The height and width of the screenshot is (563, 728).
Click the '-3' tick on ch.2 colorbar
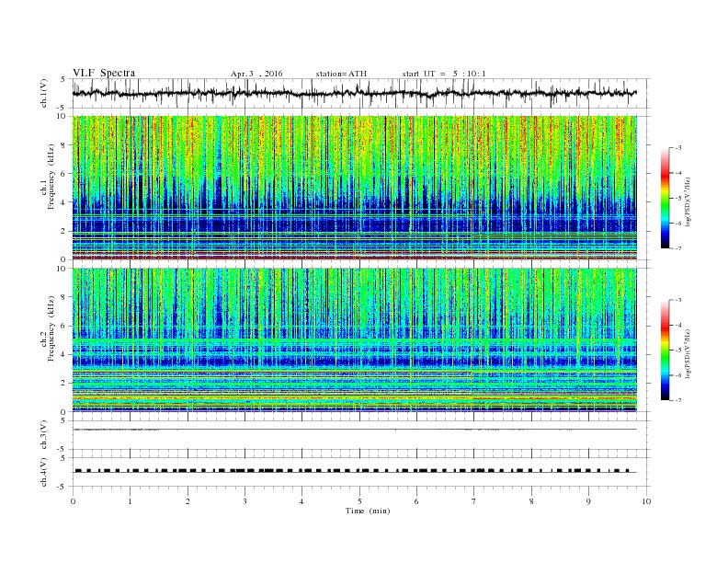[x=678, y=300]
